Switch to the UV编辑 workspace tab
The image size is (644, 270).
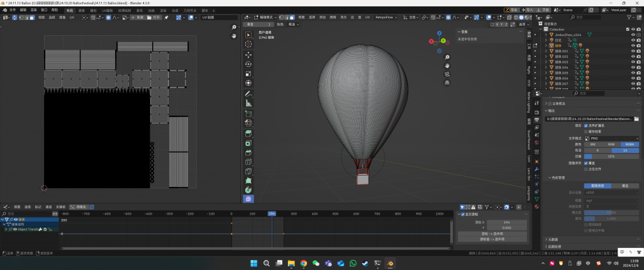click(107, 11)
